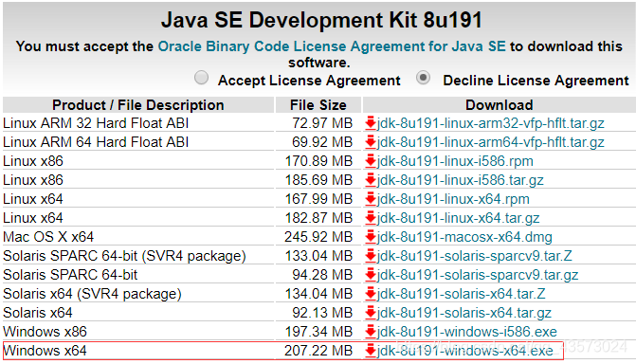Viewport: 636px width, 364px height.
Task: Click download arrow icon for linux-arm64-vfp-hflt.tar.gz
Action: (x=371, y=142)
